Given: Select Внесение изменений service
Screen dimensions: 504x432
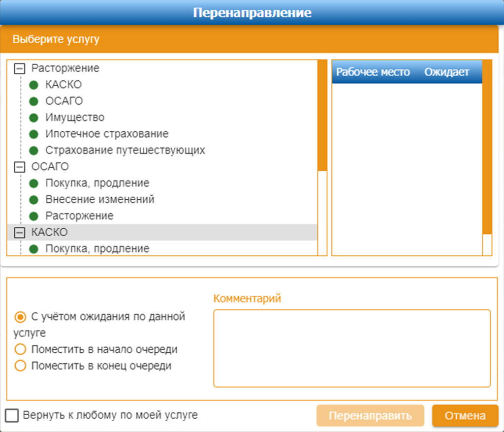Looking at the screenshot, I should coord(100,199).
